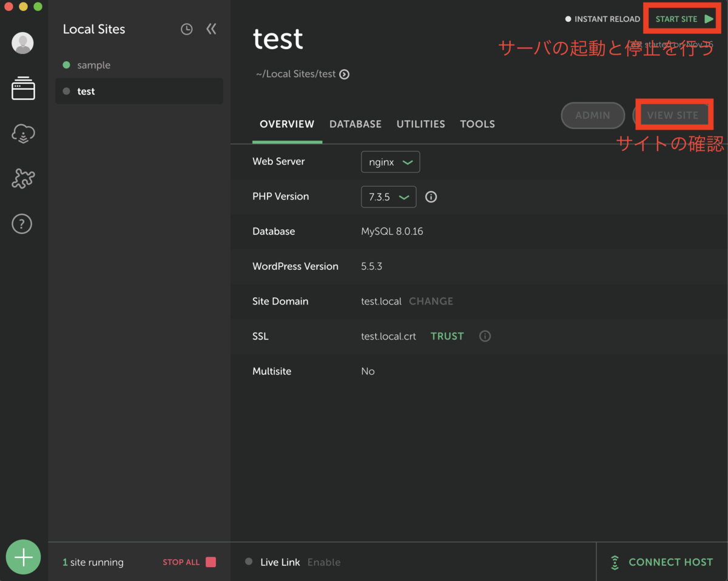
Task: Click the View Site button
Action: click(672, 115)
